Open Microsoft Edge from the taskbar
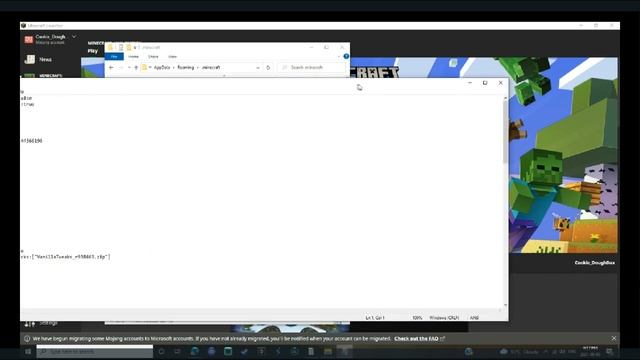Viewport: 640px width, 360px height. 195,351
